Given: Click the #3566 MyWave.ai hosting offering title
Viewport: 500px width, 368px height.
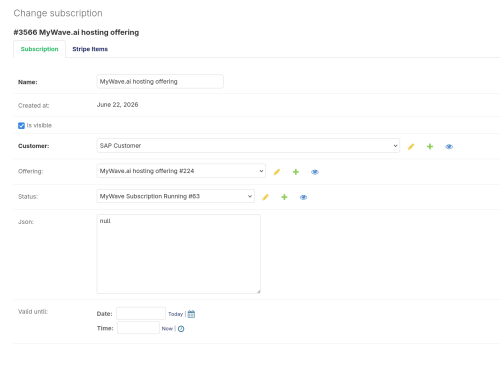Looking at the screenshot, I should (76, 32).
